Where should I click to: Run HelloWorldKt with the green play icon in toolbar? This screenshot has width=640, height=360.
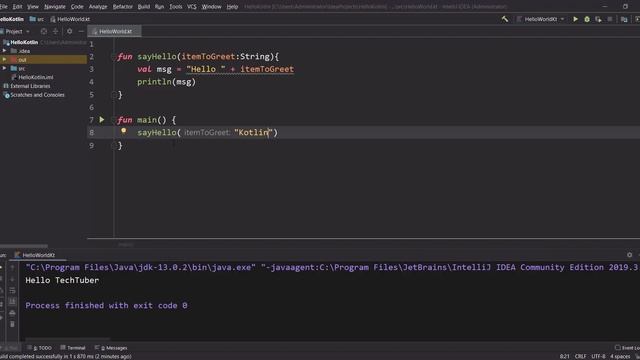tap(576, 19)
